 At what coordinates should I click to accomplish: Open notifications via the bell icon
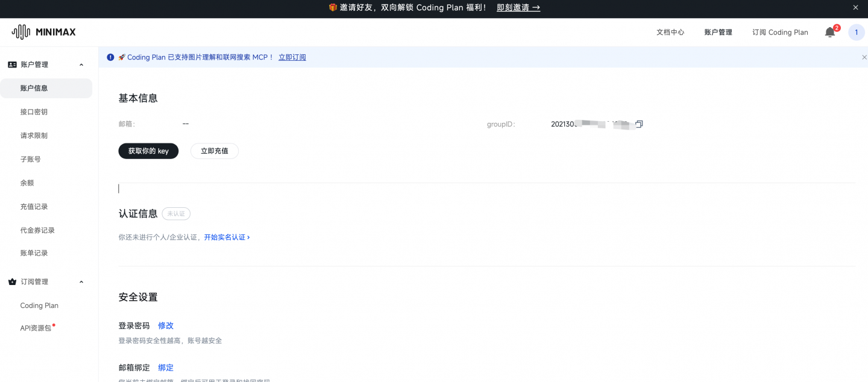point(830,32)
